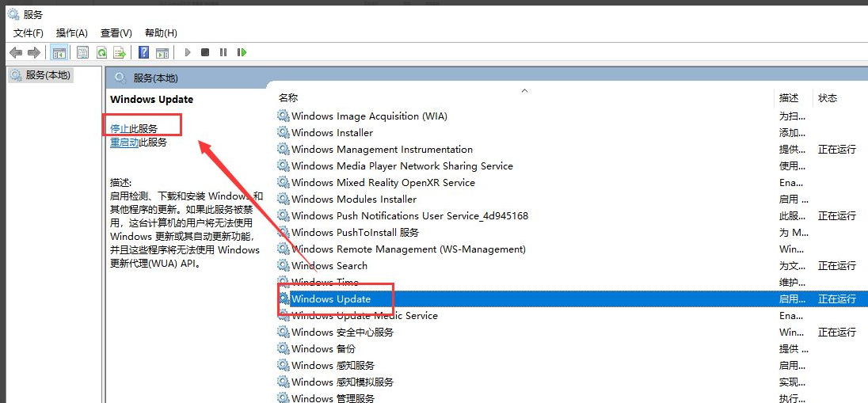The width and height of the screenshot is (868, 403).
Task: Click the Start Service play icon
Action: [188, 52]
